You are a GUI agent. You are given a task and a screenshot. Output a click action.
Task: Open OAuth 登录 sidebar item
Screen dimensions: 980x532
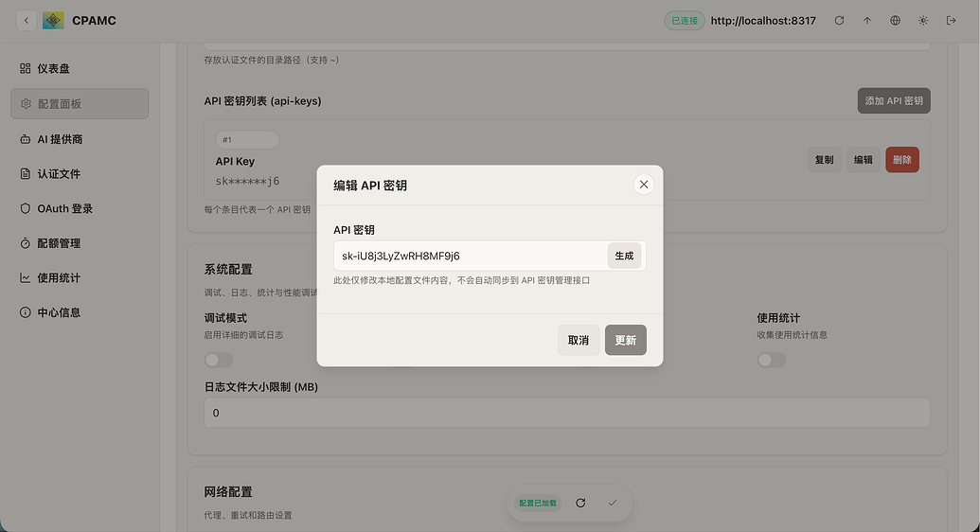click(x=80, y=209)
